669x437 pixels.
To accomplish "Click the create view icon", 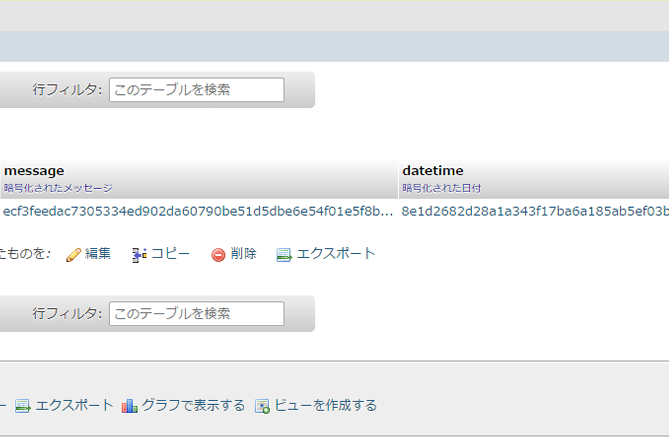I will pyautogui.click(x=262, y=406).
